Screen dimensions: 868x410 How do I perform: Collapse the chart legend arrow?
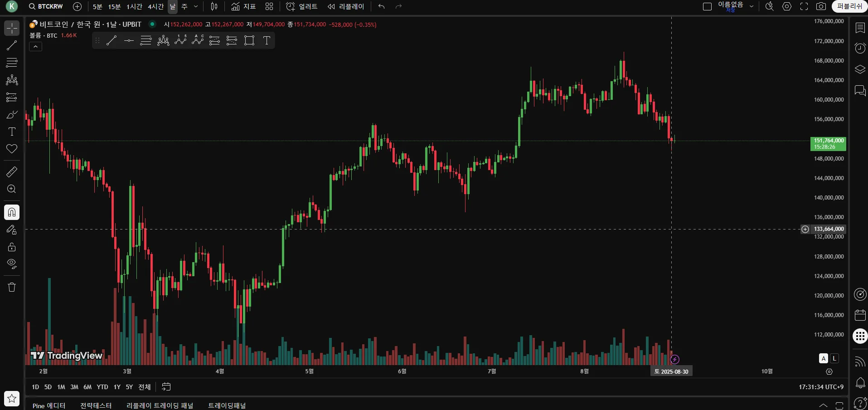tap(35, 46)
